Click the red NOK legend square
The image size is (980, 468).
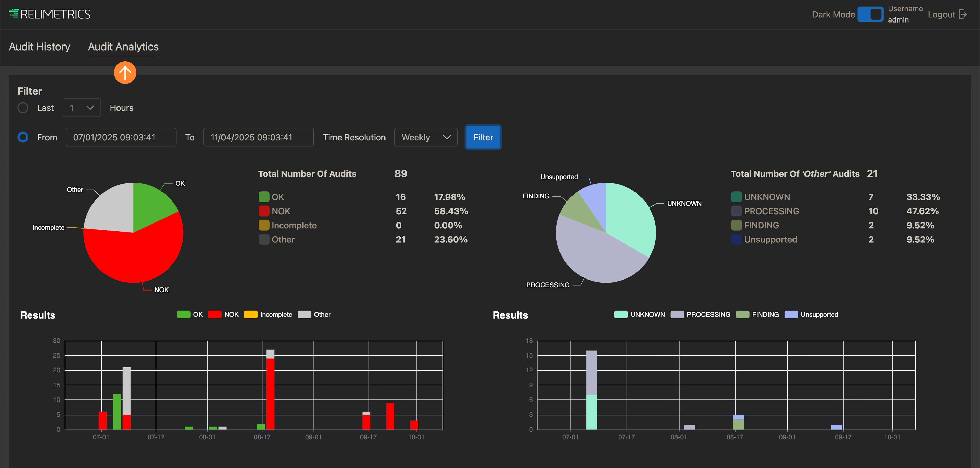point(264,211)
